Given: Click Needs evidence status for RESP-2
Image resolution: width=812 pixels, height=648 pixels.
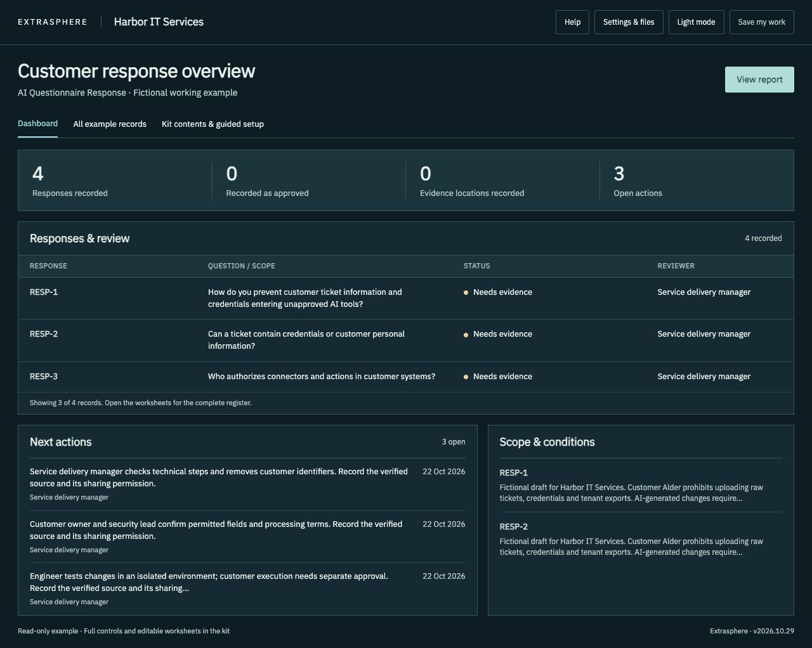Looking at the screenshot, I should (498, 334).
